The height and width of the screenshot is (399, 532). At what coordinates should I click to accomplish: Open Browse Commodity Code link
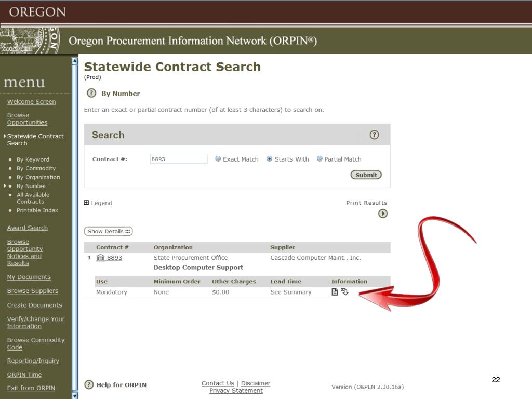pyautogui.click(x=36, y=344)
